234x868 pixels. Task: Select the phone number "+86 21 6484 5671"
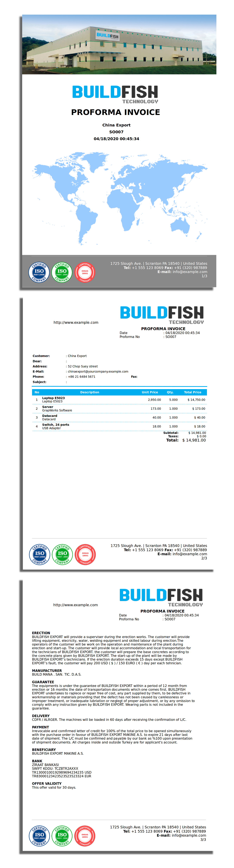point(81,377)
